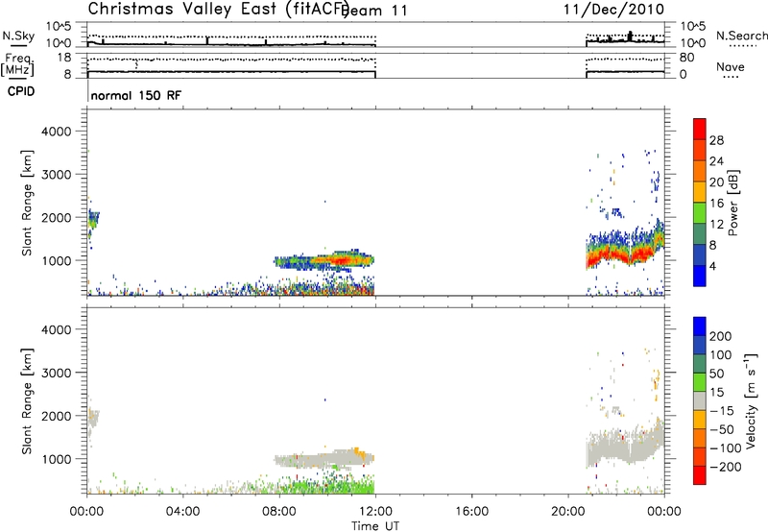This screenshot has width=768, height=532.
Task: Click the date '11/Dec/2010'
Action: (613, 10)
